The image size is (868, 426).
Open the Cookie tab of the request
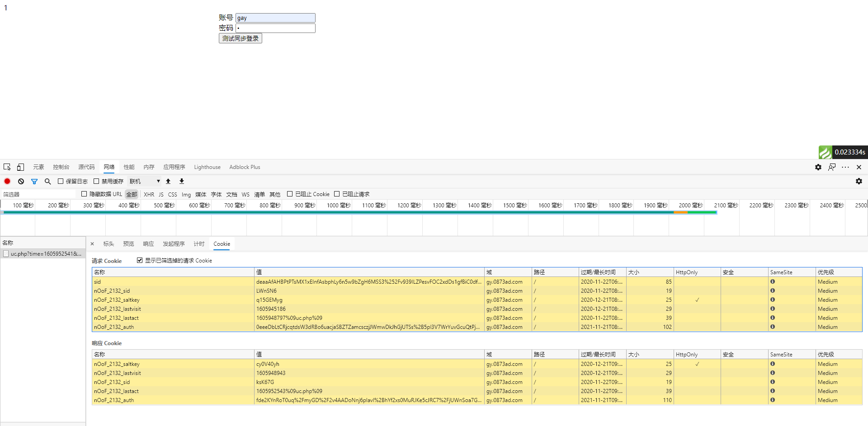coord(222,243)
